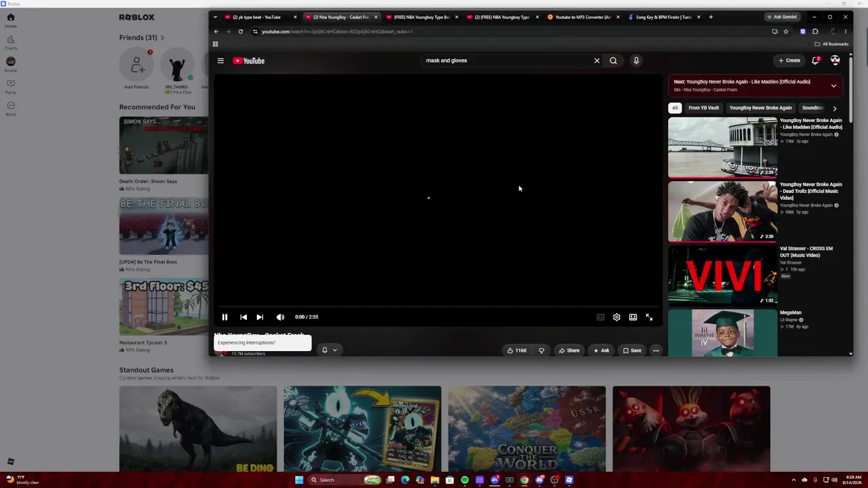Viewport: 868px width, 488px height.
Task: Select the 'All' filter chip
Action: 675,108
